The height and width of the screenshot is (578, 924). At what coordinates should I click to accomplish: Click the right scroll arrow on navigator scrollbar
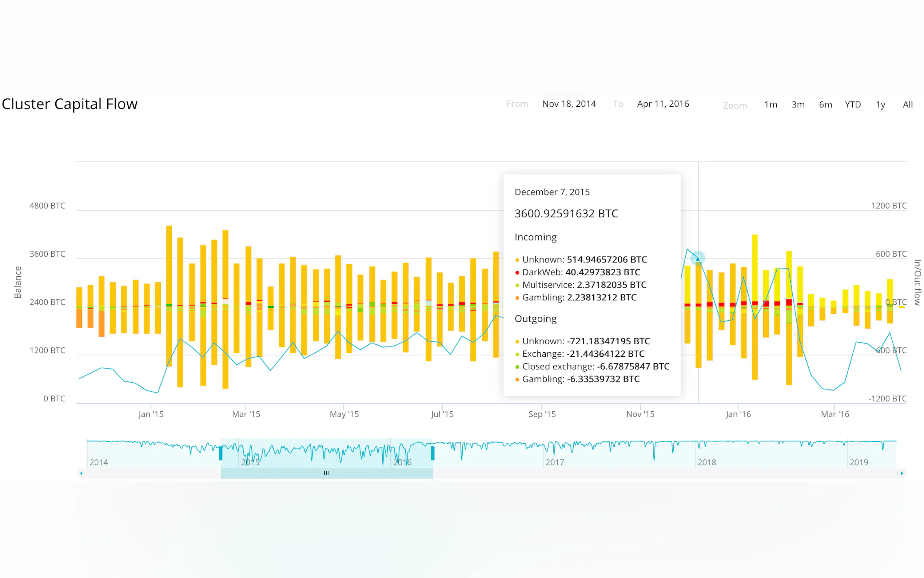click(x=902, y=473)
